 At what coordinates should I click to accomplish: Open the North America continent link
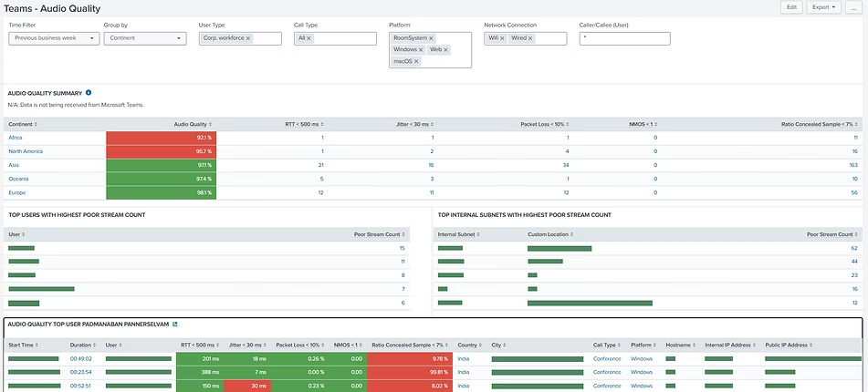pos(26,151)
